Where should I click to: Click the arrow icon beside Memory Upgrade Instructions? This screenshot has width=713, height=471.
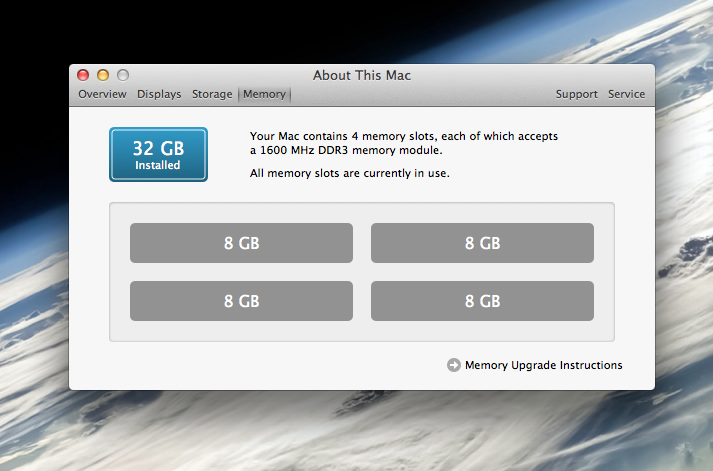(x=454, y=365)
